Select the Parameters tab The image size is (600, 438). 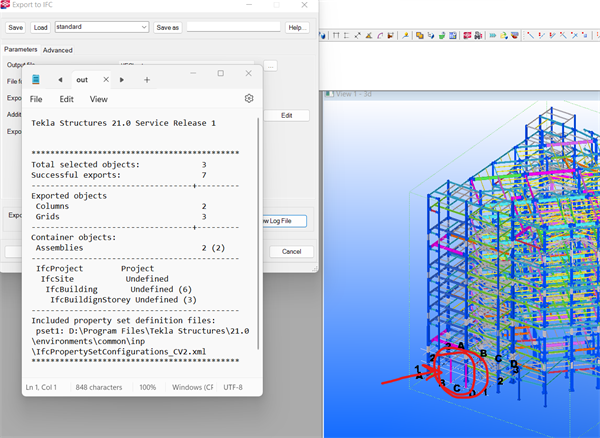pos(20,49)
